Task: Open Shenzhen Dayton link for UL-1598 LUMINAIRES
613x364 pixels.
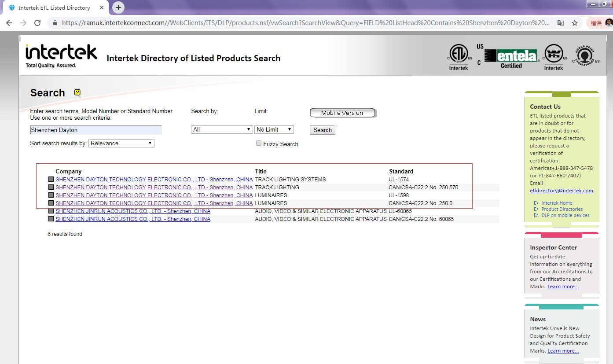Action: (x=154, y=195)
